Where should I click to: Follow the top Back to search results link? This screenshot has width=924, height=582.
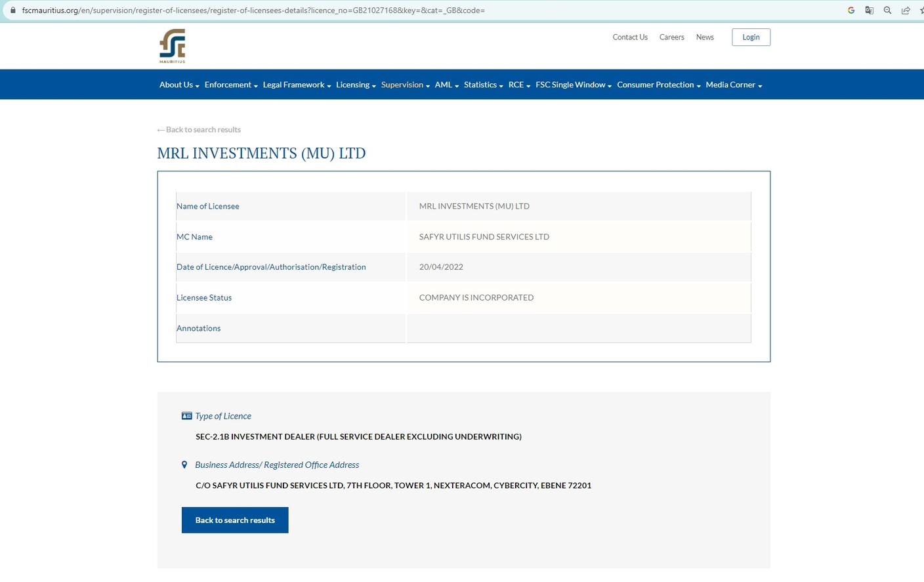pyautogui.click(x=199, y=130)
